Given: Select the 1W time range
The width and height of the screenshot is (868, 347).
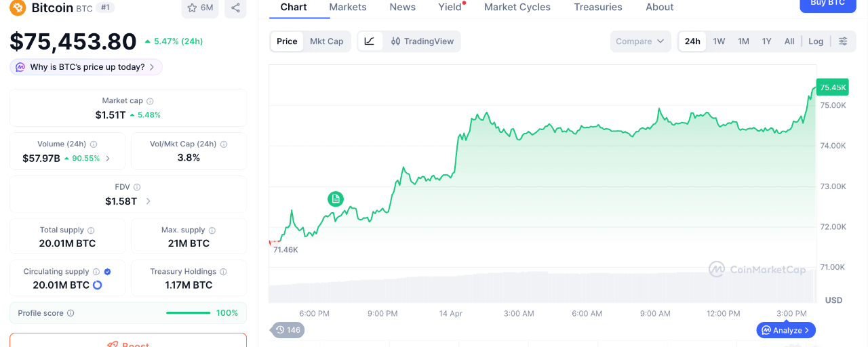Looking at the screenshot, I should [x=719, y=41].
